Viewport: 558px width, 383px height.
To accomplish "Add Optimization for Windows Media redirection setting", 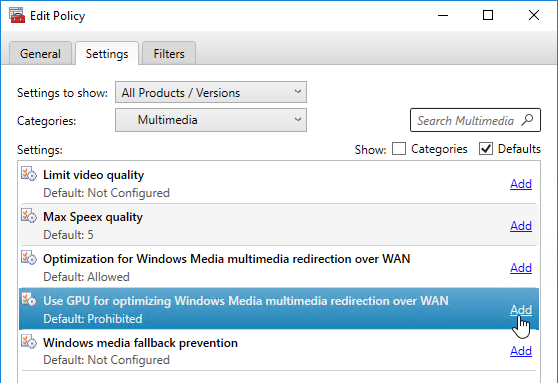I will [521, 268].
